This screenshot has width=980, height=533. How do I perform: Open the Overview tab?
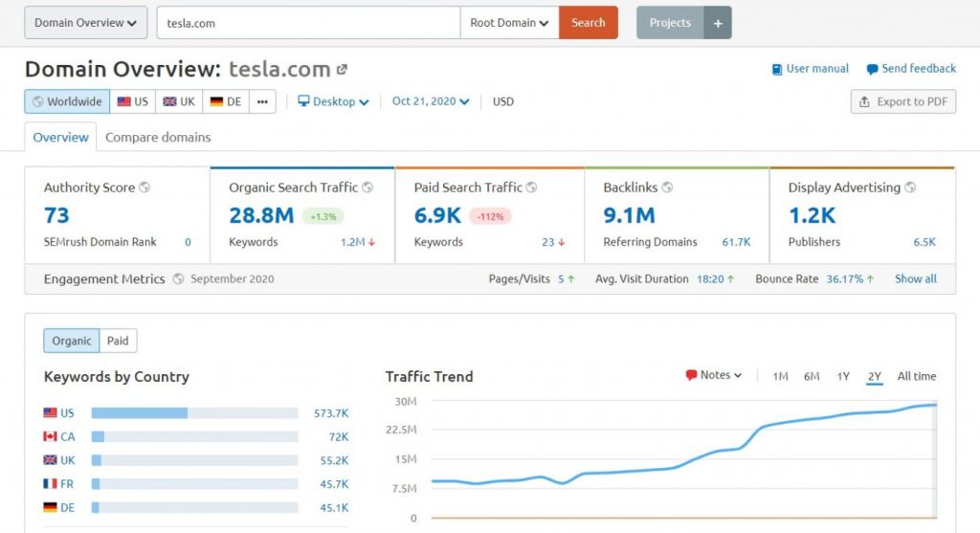(60, 137)
